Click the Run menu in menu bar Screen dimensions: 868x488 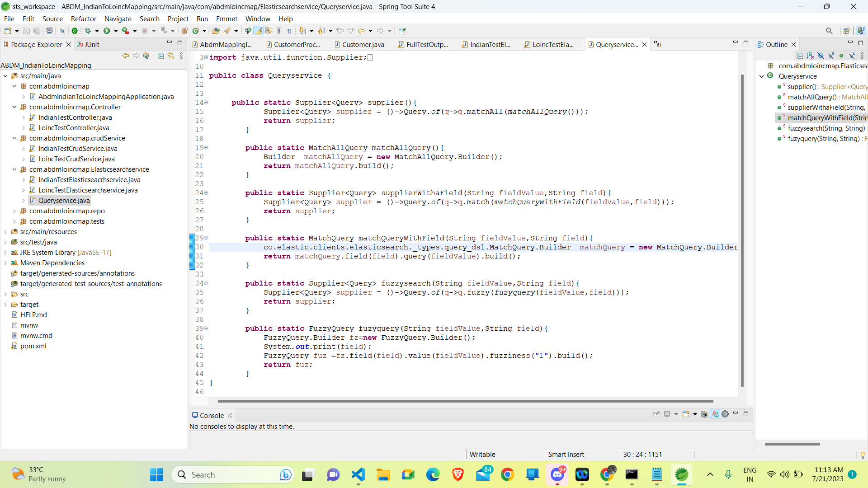point(202,19)
